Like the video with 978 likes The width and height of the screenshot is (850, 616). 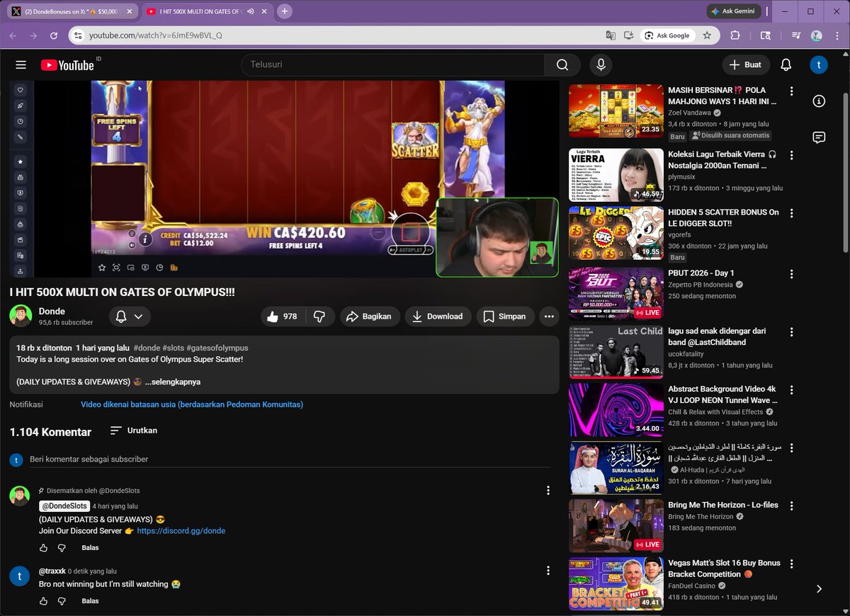pos(283,316)
